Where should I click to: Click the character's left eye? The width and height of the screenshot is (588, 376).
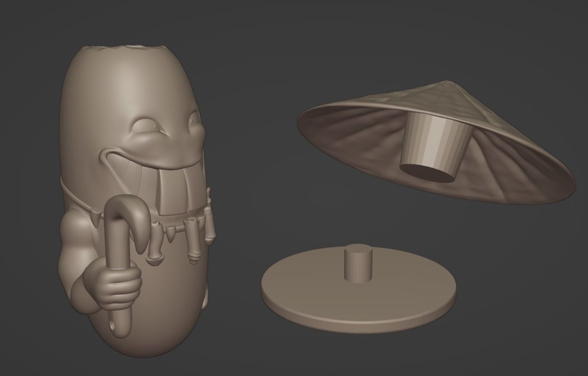[x=146, y=127]
